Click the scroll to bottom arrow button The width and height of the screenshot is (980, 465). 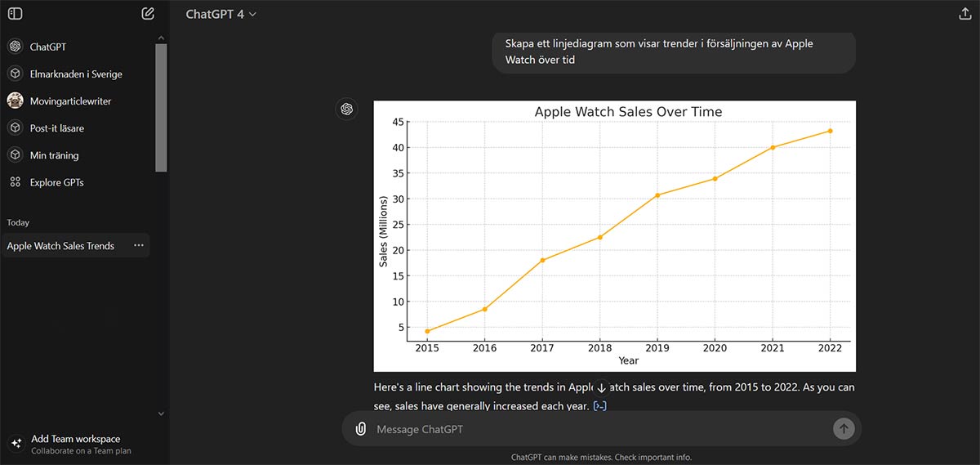coord(601,387)
